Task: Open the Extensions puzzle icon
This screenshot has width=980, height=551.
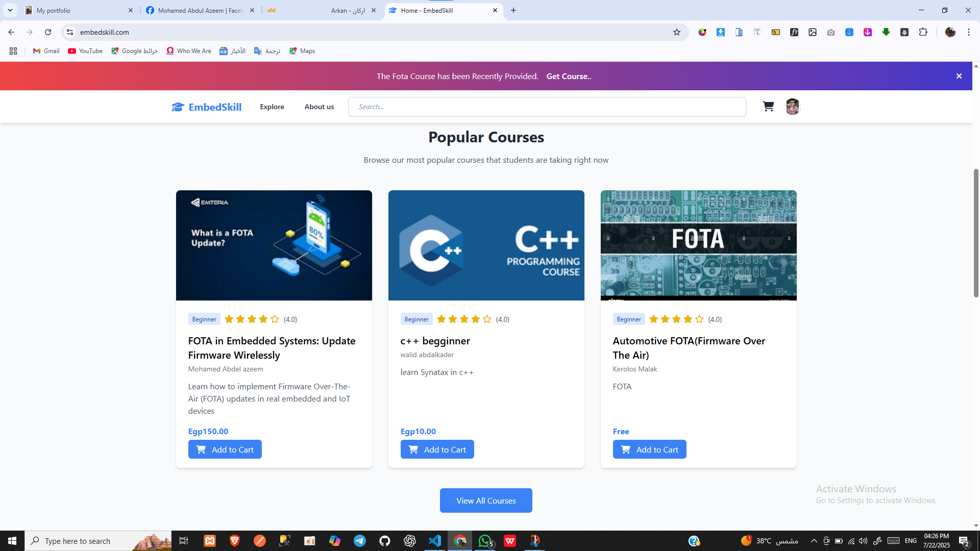Action: 923,32
